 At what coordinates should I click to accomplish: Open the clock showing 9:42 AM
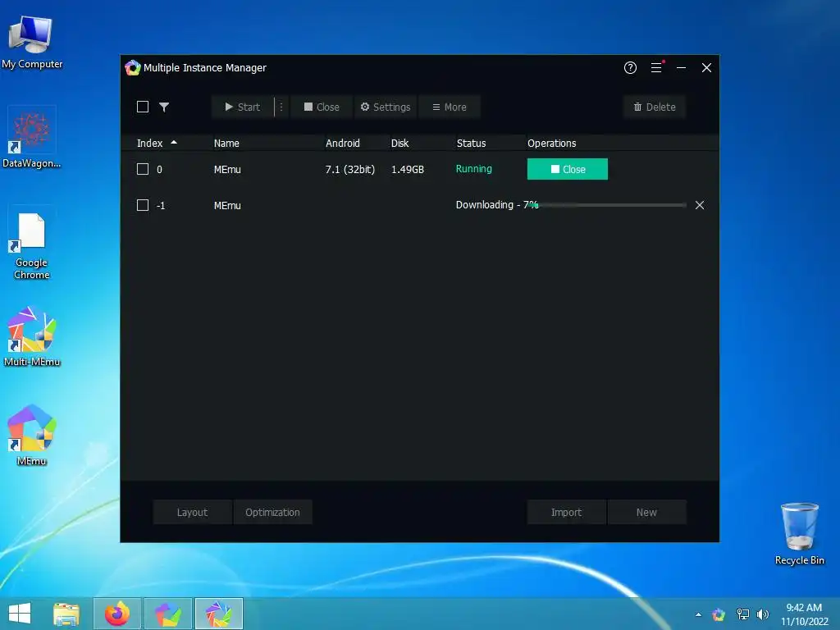[x=804, y=614]
